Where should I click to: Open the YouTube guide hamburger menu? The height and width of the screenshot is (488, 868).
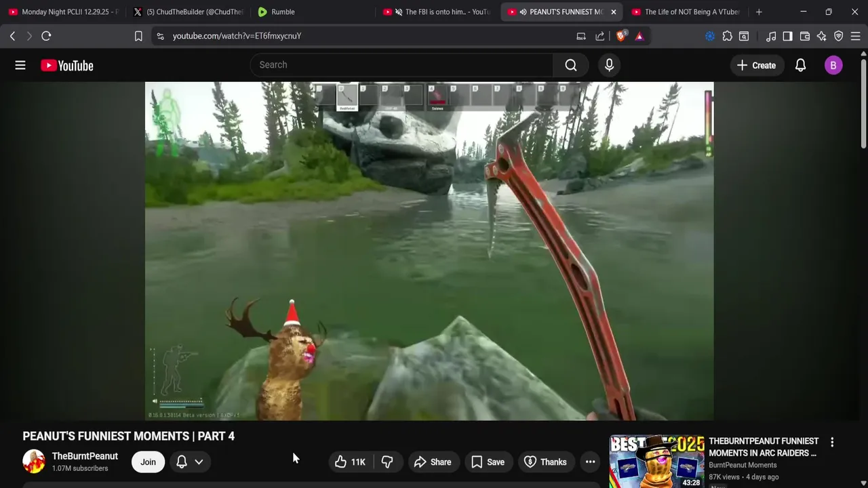click(20, 65)
